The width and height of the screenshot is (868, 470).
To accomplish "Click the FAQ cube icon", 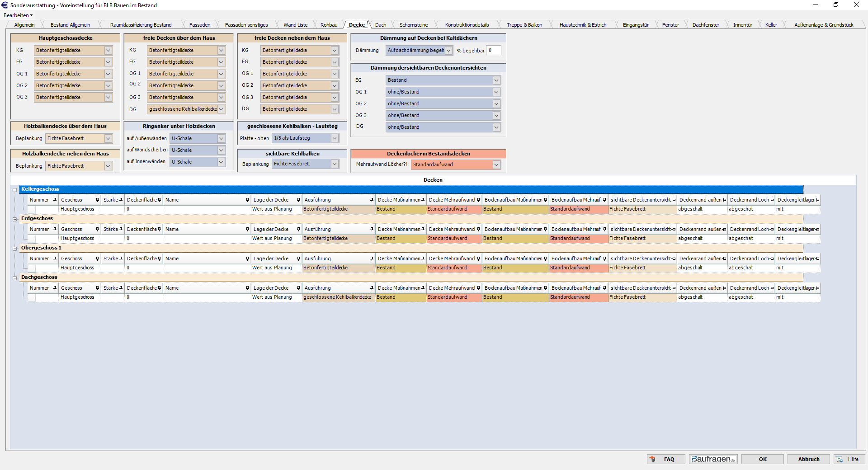I will pos(652,459).
